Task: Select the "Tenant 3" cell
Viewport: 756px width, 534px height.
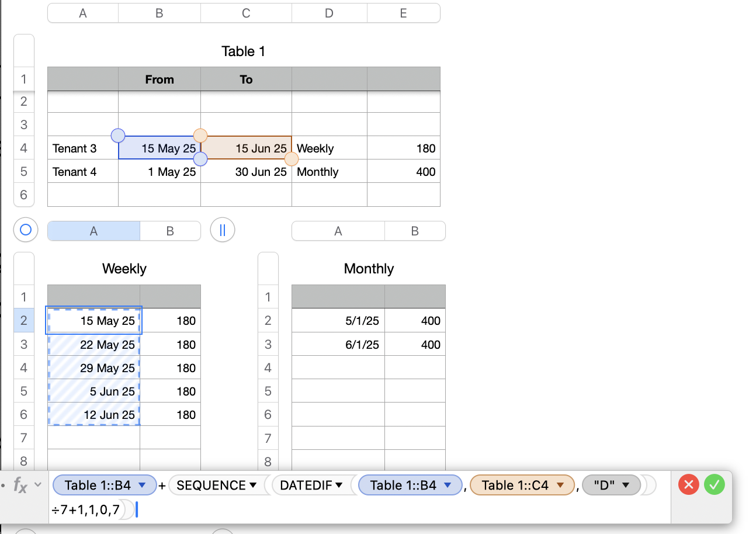Action: (x=83, y=148)
